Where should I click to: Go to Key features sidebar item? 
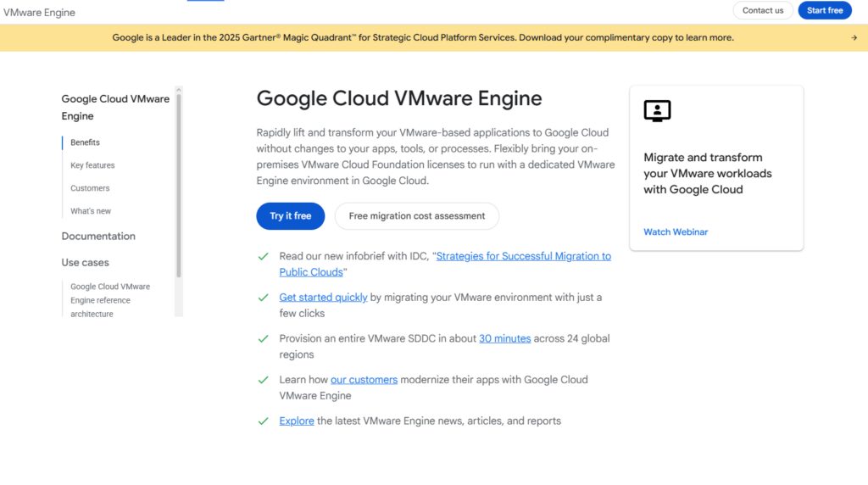pos(92,165)
